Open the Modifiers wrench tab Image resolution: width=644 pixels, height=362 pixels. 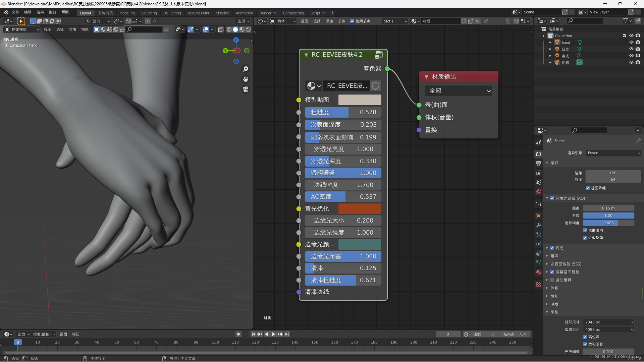pos(539,225)
